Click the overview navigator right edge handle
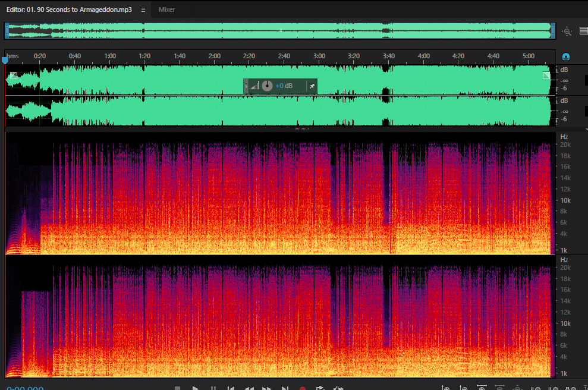This screenshot has width=588, height=390. tap(553, 31)
